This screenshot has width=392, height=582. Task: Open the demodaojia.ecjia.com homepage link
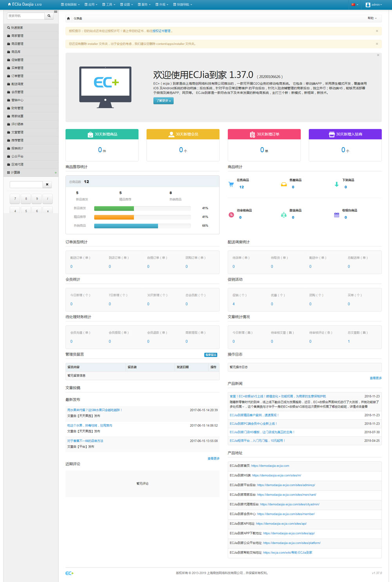[x=270, y=466]
